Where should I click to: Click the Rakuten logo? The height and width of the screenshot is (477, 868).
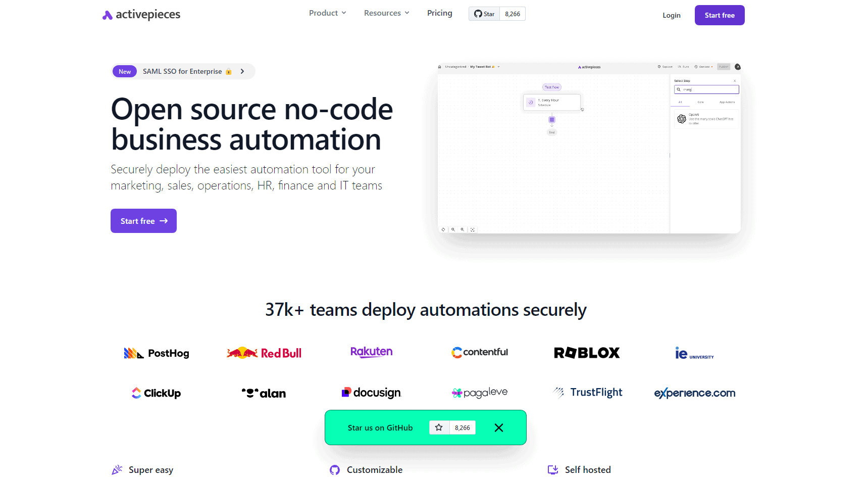point(371,352)
